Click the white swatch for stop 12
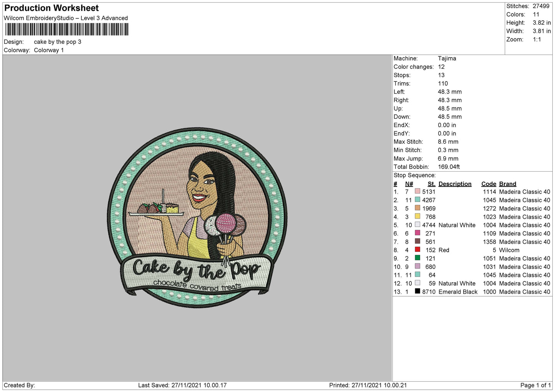555x392 pixels. [417, 283]
